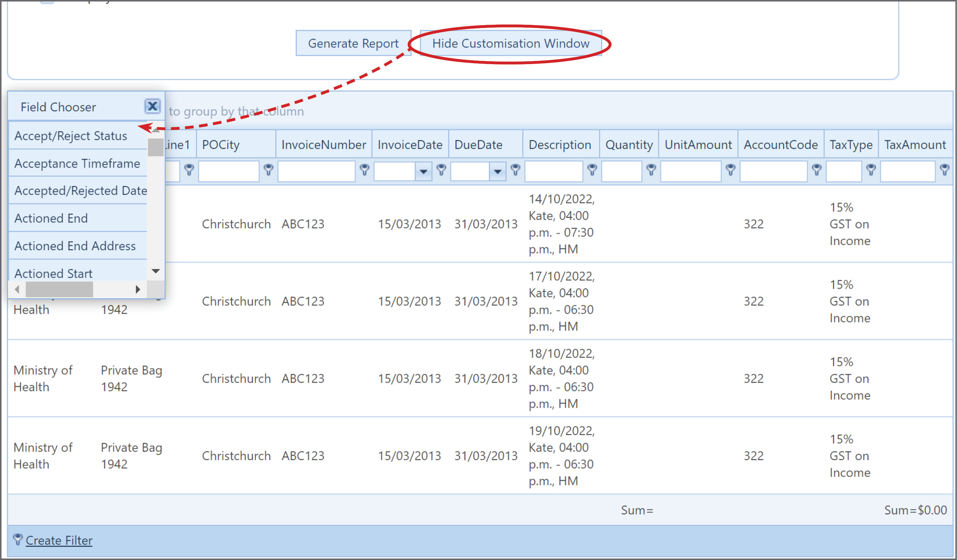Click the DueDate filter date field
Image resolution: width=957 pixels, height=560 pixels.
click(470, 171)
